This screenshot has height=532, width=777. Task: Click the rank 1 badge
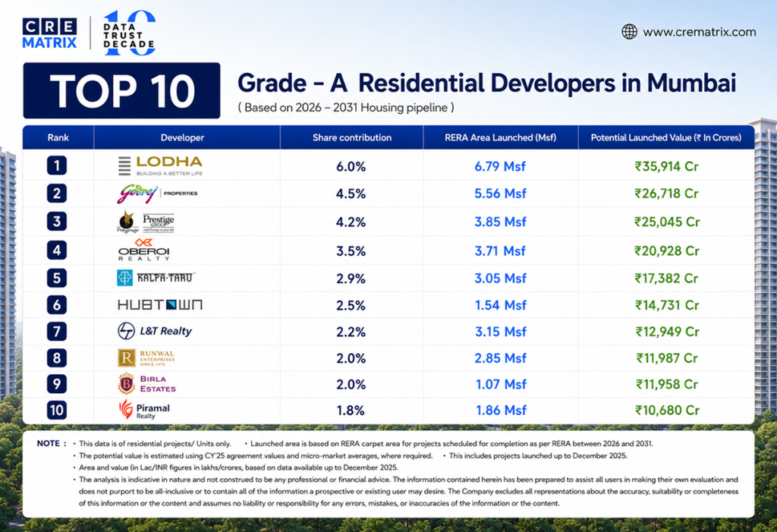click(57, 165)
